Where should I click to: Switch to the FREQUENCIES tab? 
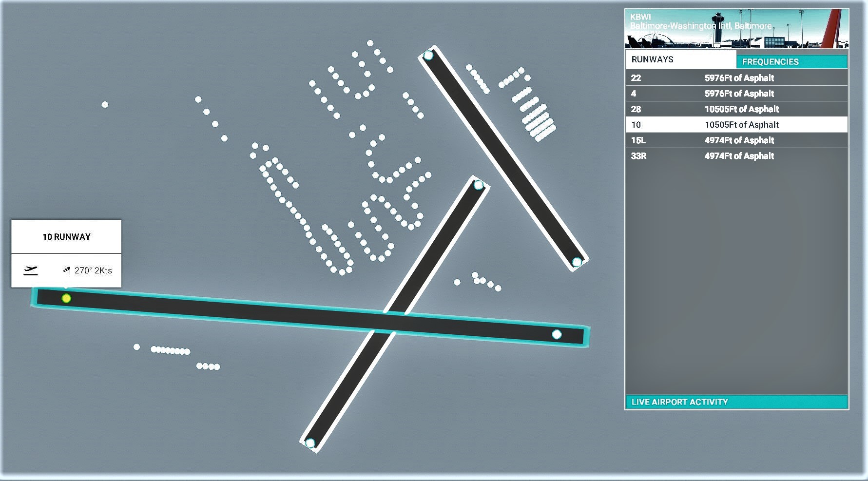tap(792, 62)
